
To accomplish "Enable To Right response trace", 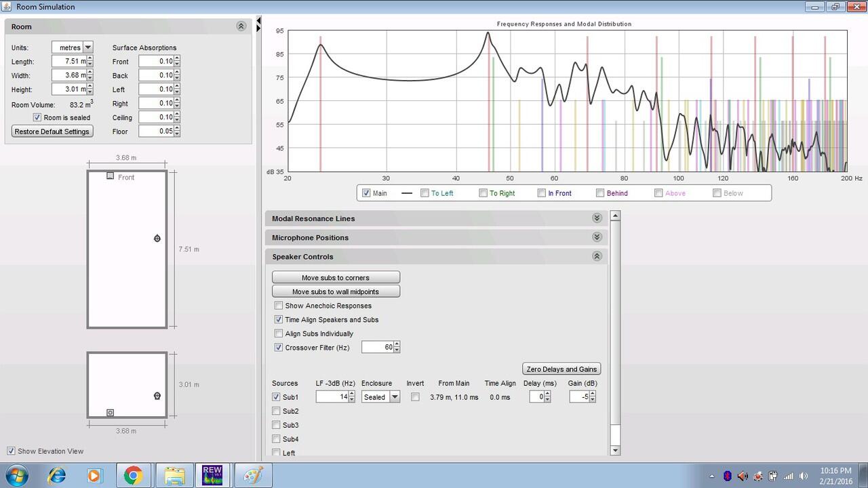I will tap(484, 193).
